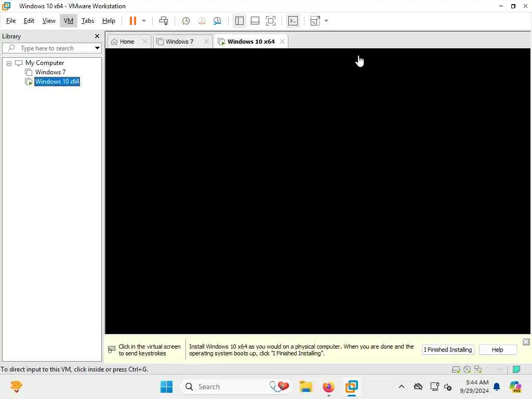The image size is (532, 399).
Task: Open the stretch guest dropdown arrow
Action: pyautogui.click(x=326, y=21)
